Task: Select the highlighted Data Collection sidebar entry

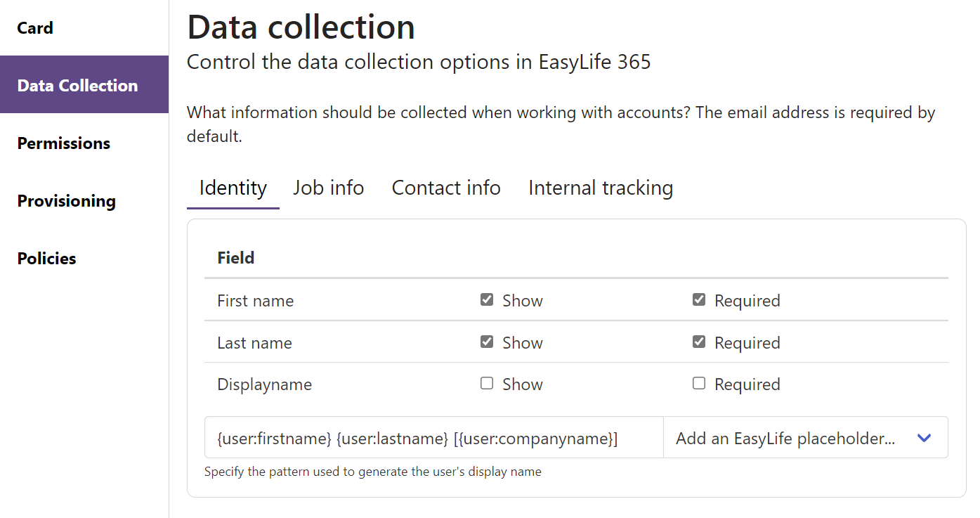Action: [x=77, y=85]
